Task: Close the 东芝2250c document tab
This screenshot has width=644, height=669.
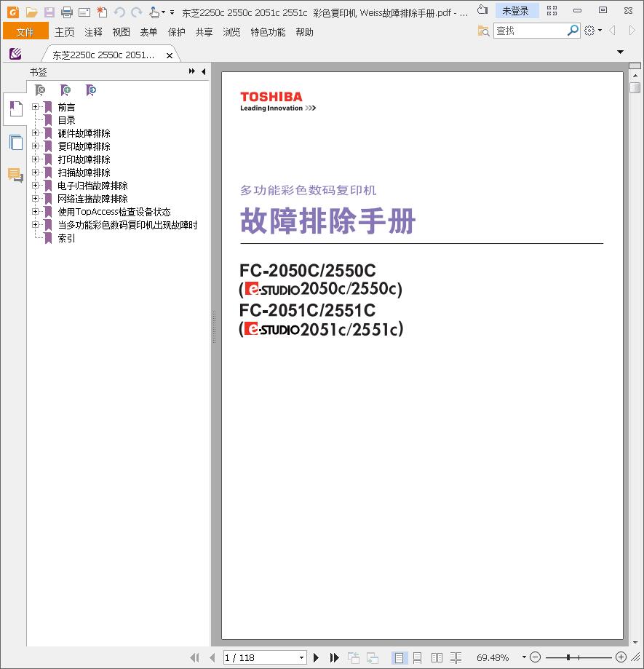Action: tap(170, 55)
